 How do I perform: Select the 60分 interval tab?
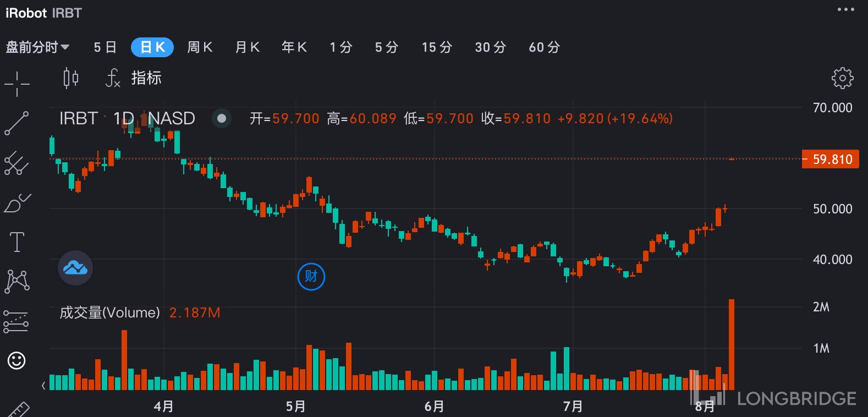point(545,47)
